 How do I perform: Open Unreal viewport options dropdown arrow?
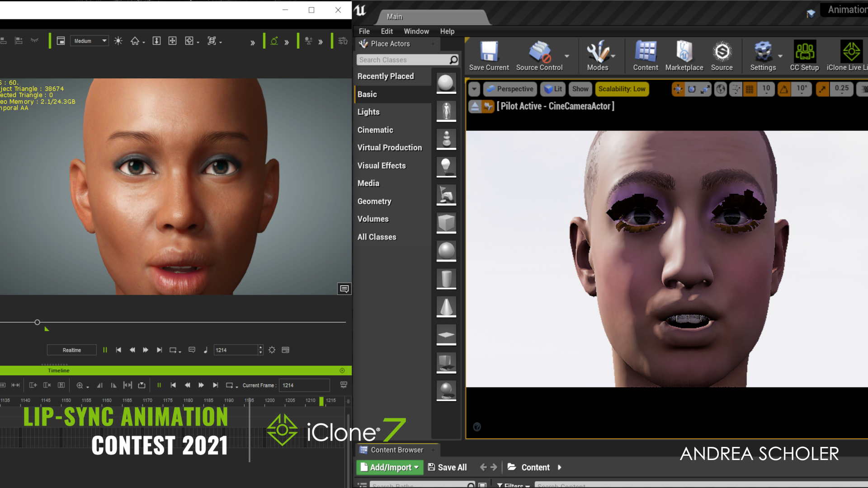474,89
